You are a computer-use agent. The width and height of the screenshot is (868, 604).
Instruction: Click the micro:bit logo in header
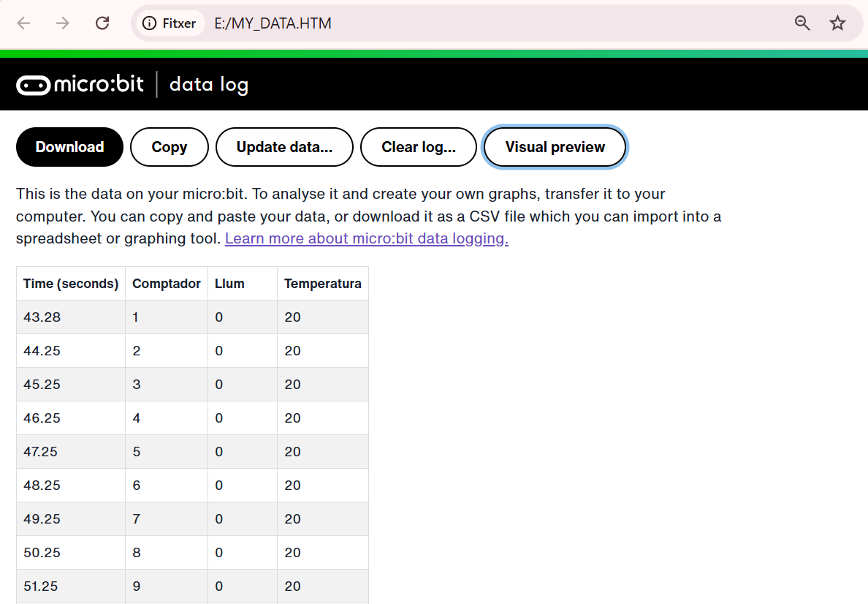[x=80, y=85]
